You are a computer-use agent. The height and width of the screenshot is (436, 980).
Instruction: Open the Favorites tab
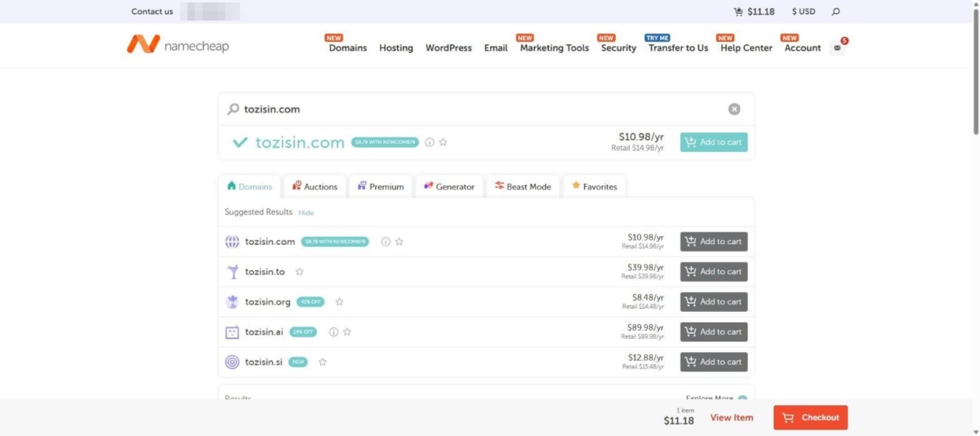595,186
